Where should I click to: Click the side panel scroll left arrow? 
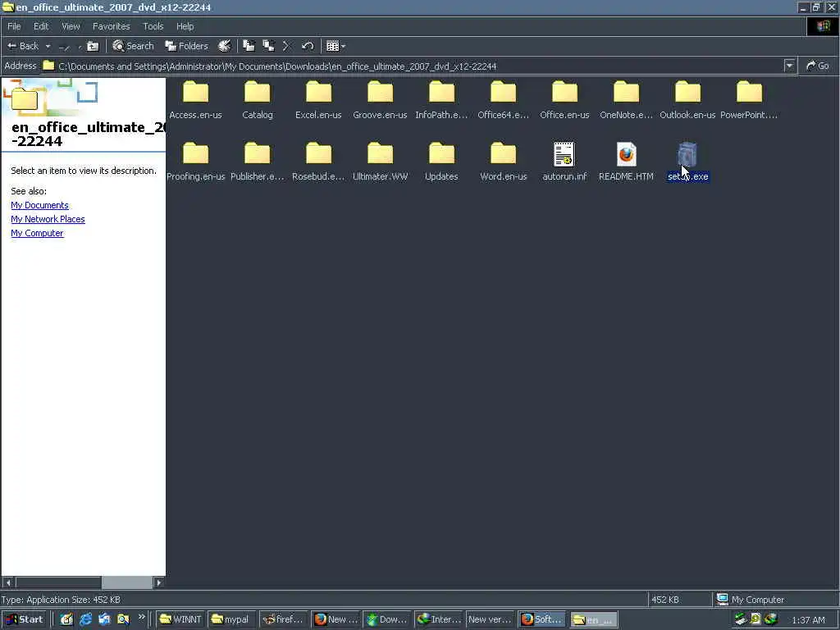8,582
